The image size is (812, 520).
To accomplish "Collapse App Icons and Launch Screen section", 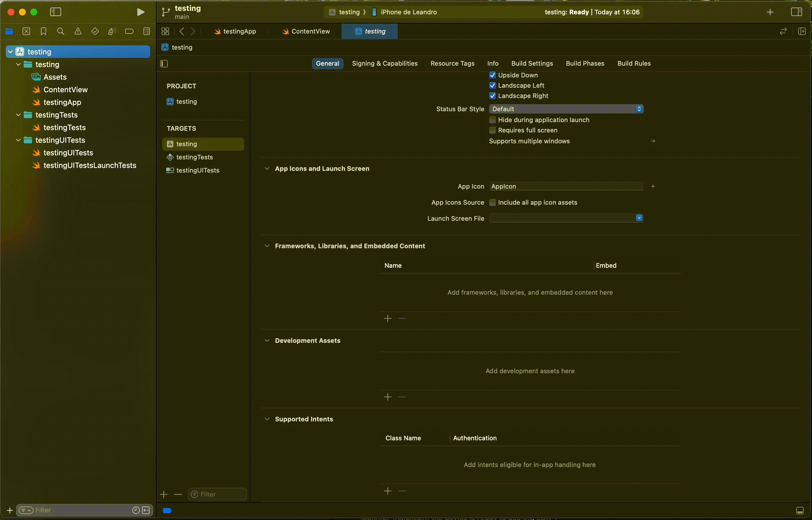I will pyautogui.click(x=267, y=169).
